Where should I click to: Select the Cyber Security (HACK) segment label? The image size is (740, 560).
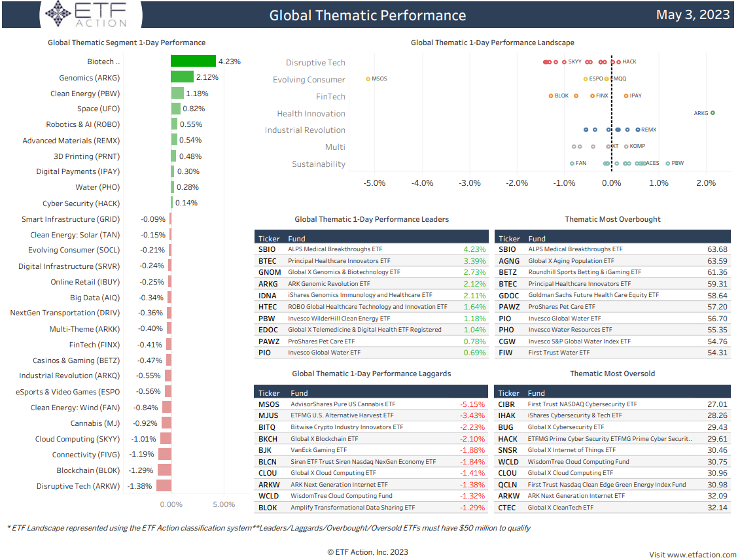point(81,203)
